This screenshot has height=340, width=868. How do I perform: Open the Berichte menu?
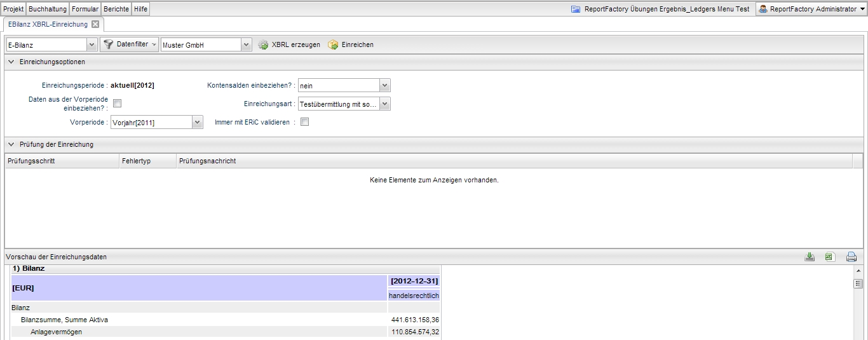pos(116,9)
